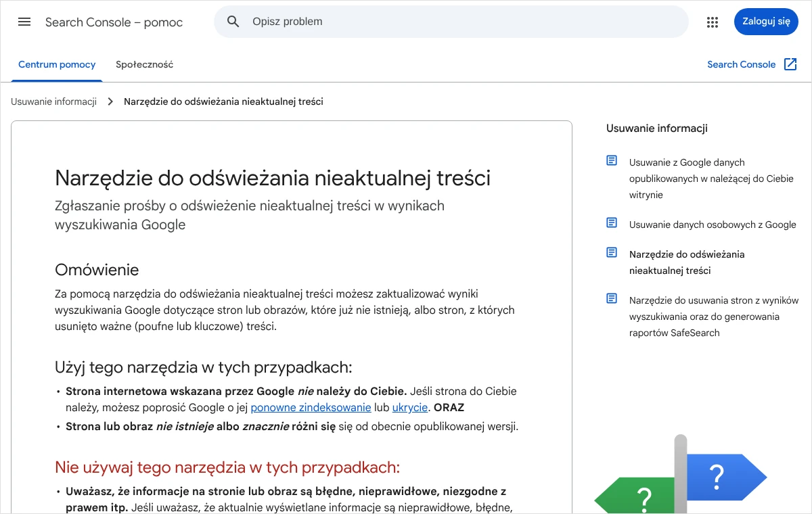Switch to the Społeczność tab
Viewport: 812px width, 514px height.
(x=144, y=64)
